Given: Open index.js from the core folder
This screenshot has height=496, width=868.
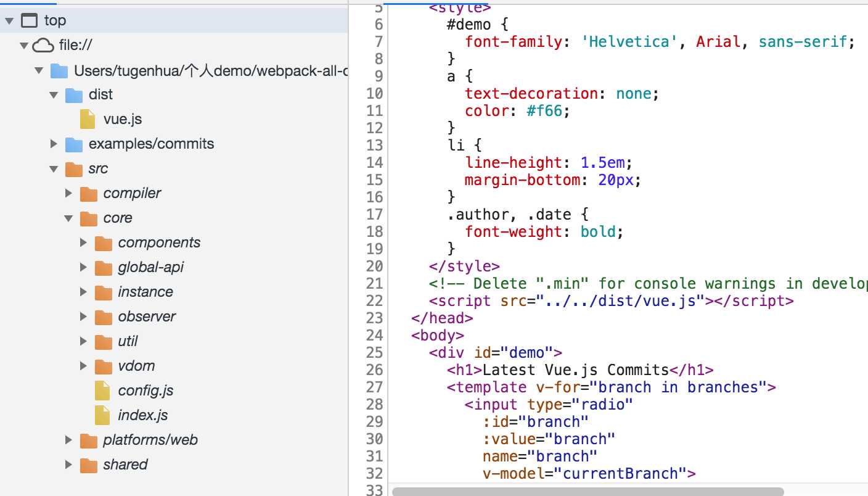Looking at the screenshot, I should (143, 415).
